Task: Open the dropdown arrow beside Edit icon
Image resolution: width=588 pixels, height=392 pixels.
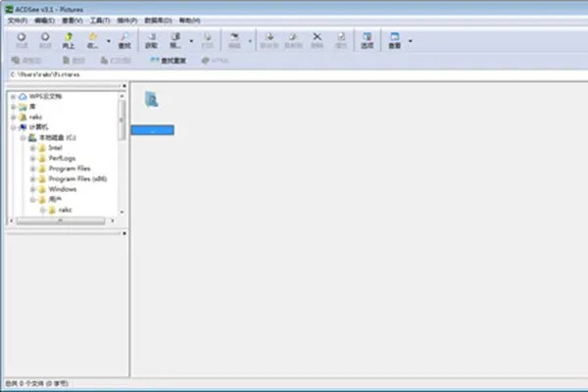Action: pyautogui.click(x=250, y=40)
